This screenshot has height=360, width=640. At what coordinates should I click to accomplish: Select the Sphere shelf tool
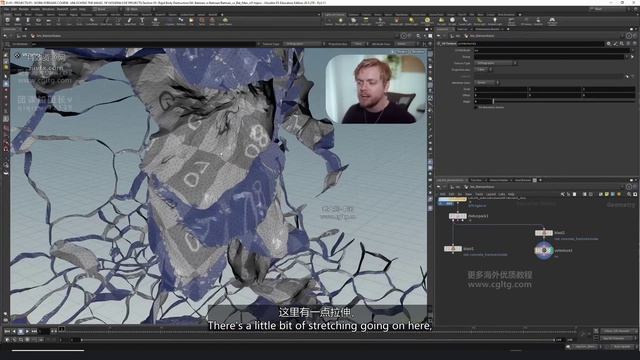click(18, 20)
